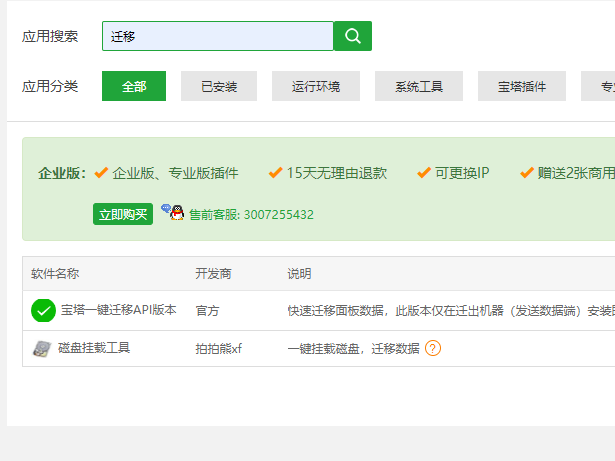615x461 pixels.
Task: Click description 一键挂载磁盘，迁移数据
Action: pyautogui.click(x=353, y=348)
